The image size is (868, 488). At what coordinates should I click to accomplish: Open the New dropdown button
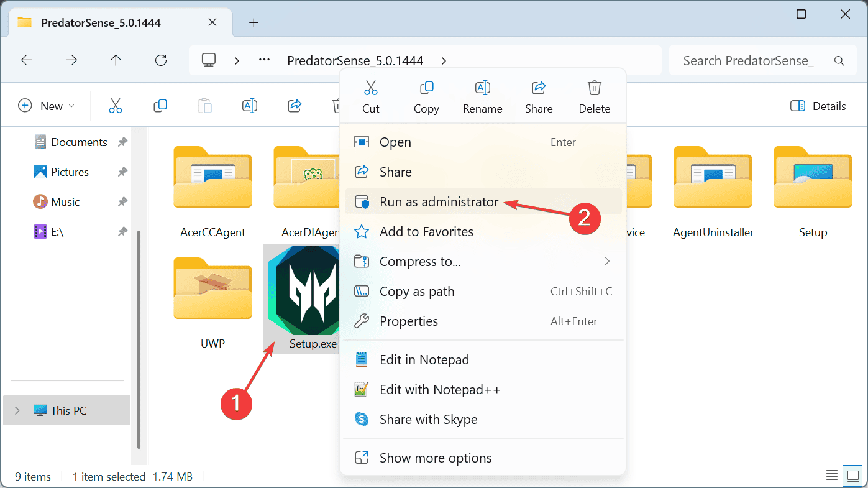[x=47, y=106]
